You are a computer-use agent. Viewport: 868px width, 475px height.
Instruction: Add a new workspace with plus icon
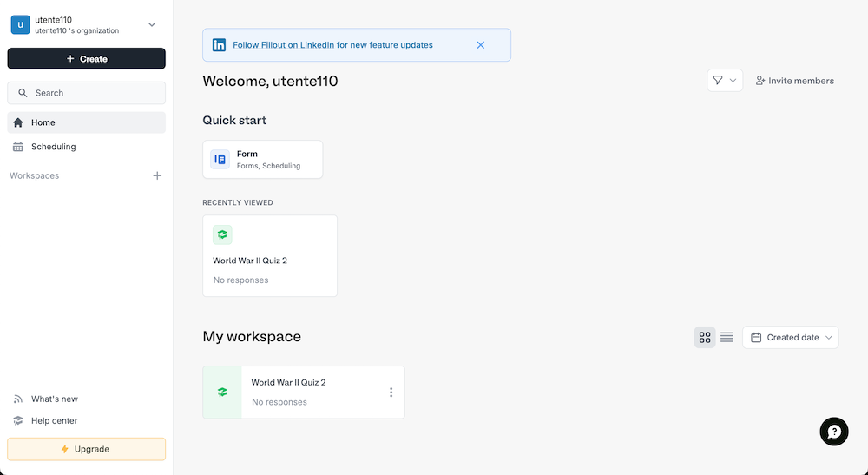157,175
